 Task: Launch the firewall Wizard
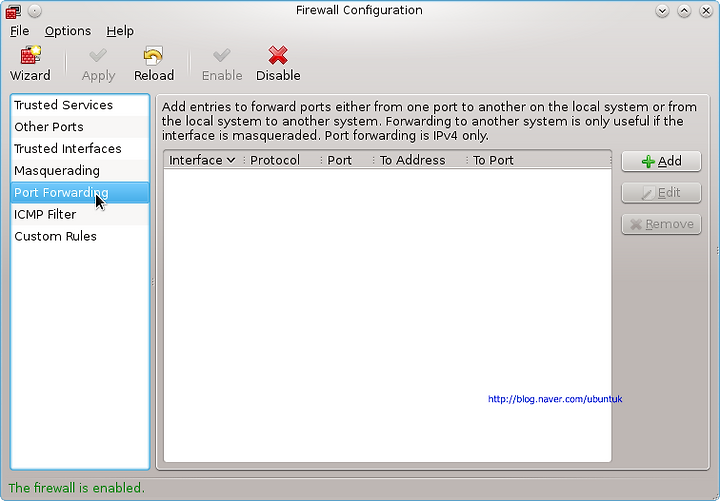[30, 64]
